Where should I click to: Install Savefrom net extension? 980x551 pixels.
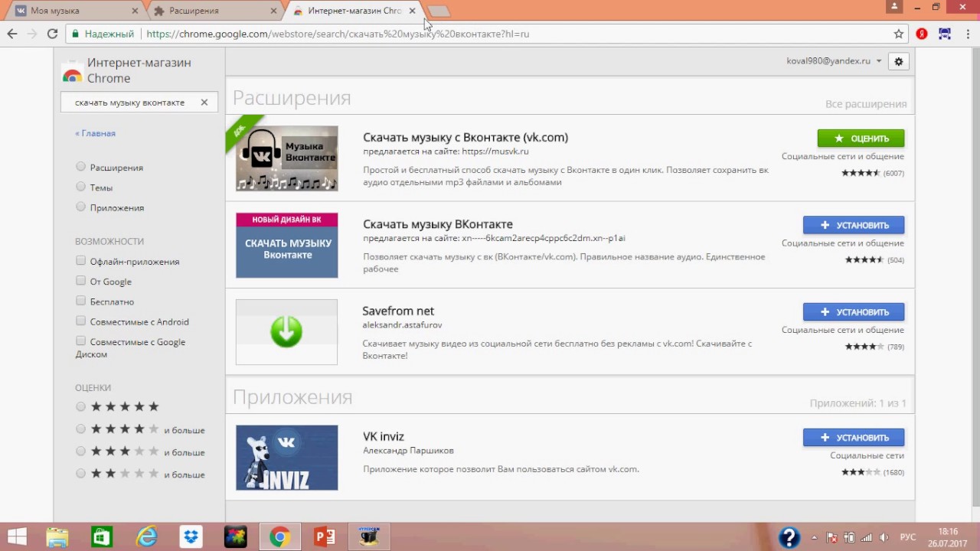(x=854, y=311)
